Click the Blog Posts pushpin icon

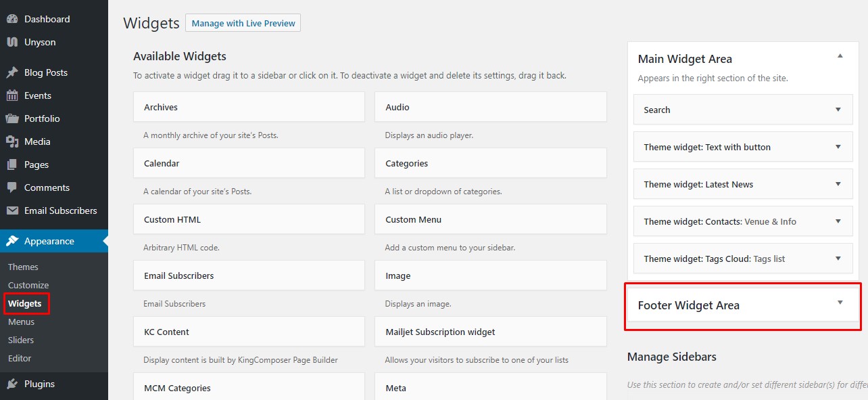12,72
